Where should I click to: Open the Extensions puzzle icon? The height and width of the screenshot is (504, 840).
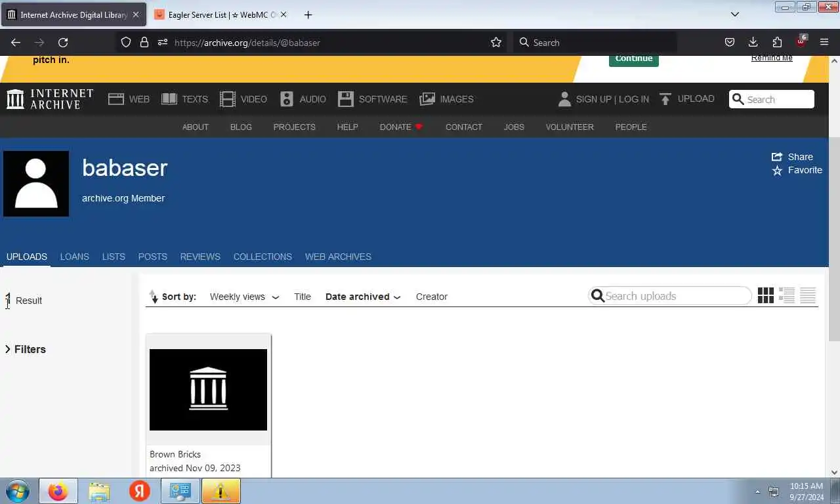tap(777, 43)
